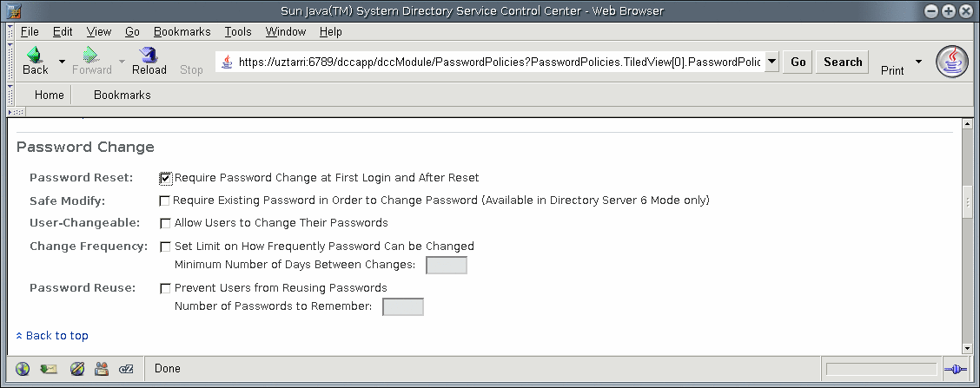
Task: Click the Back navigation arrow icon
Action: [35, 55]
